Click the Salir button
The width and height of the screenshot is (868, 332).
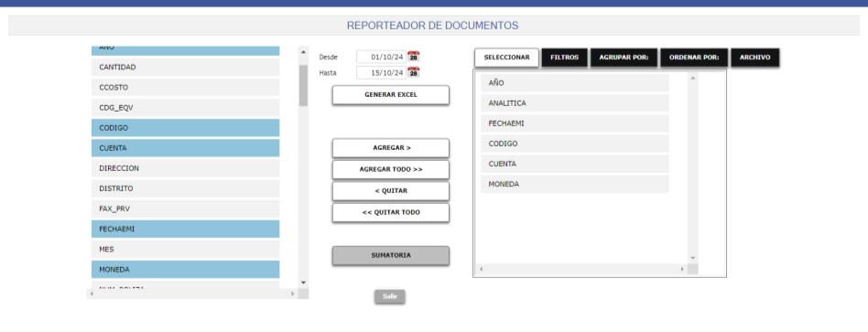[x=390, y=296]
